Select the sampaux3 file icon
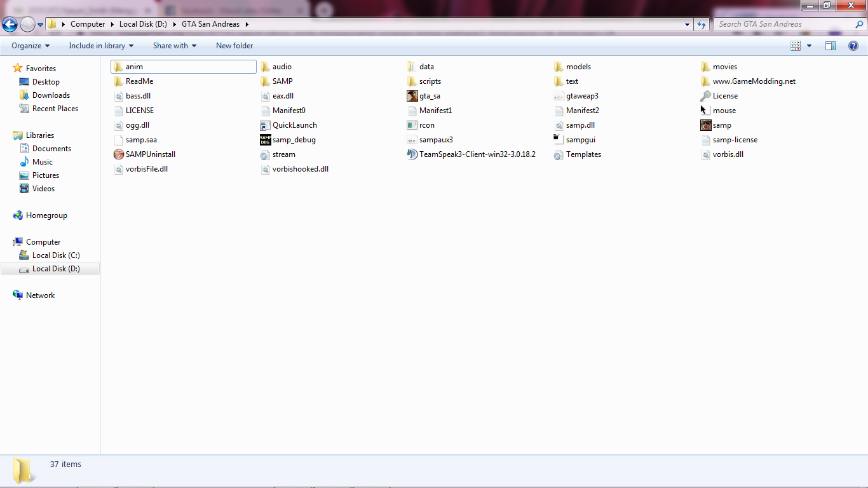The image size is (868, 488). pos(412,140)
